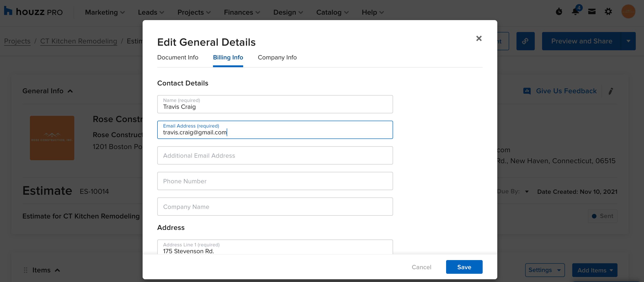The width and height of the screenshot is (644, 282).
Task: Click the edit pencil icon
Action: 611,91
